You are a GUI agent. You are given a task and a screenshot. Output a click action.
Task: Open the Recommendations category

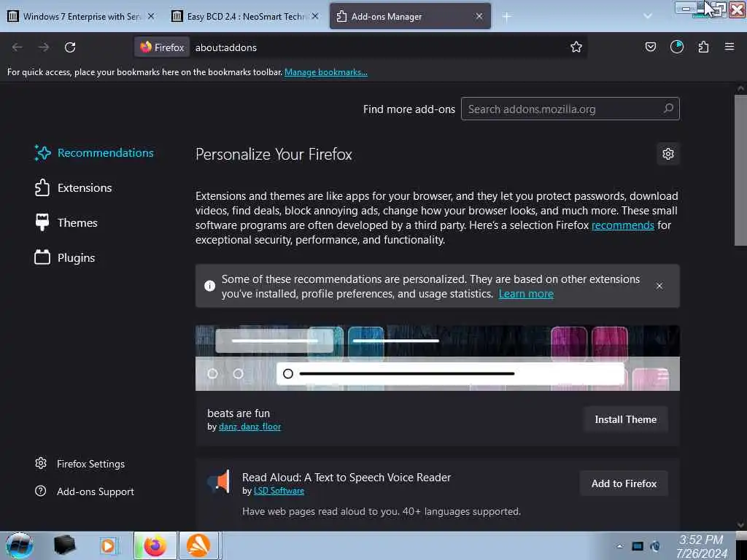pyautogui.click(x=94, y=153)
